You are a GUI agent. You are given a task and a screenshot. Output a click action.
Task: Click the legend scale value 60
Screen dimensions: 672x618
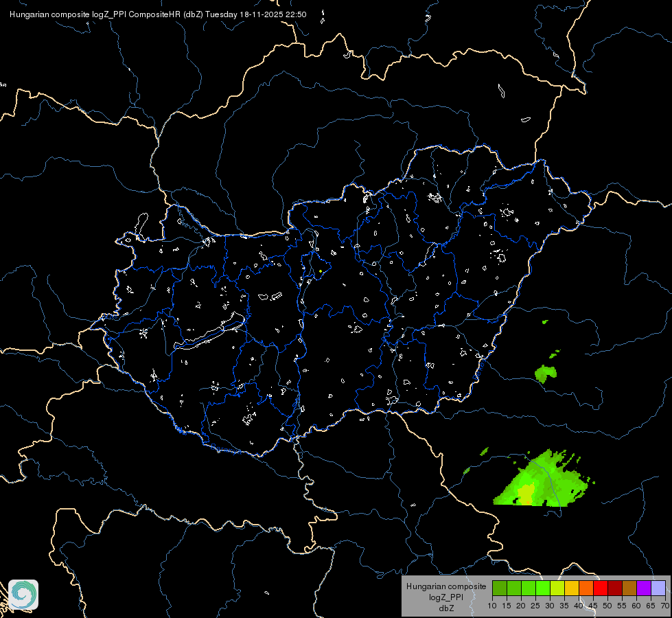[636, 606]
